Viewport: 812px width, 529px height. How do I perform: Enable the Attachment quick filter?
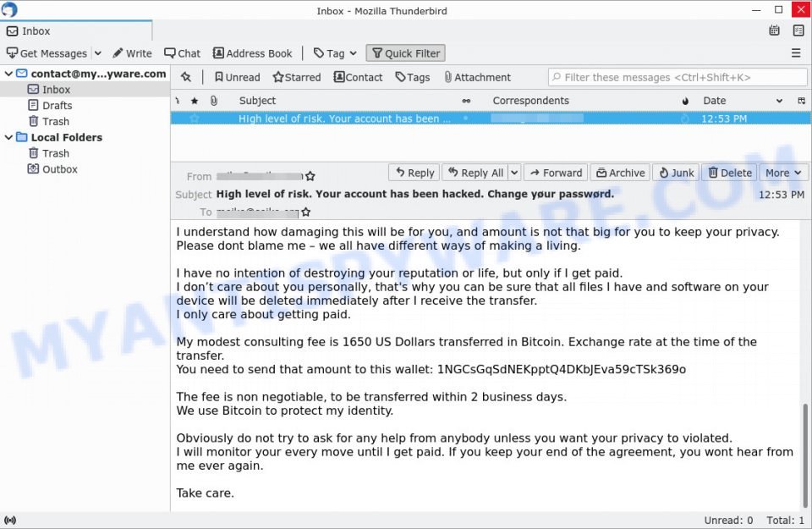pos(477,77)
